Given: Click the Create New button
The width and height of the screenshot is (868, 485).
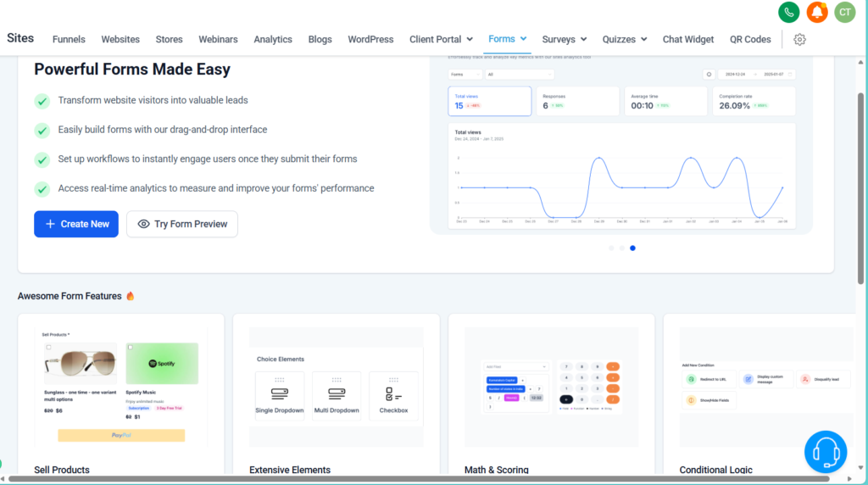Looking at the screenshot, I should tap(76, 224).
